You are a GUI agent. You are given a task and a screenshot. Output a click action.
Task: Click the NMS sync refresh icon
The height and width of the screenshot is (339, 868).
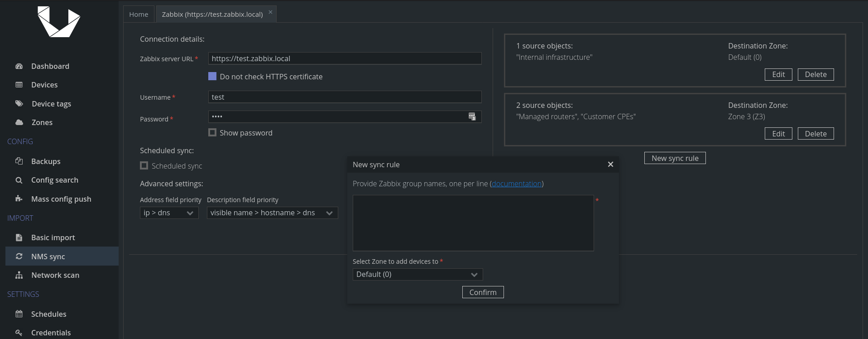tap(19, 257)
